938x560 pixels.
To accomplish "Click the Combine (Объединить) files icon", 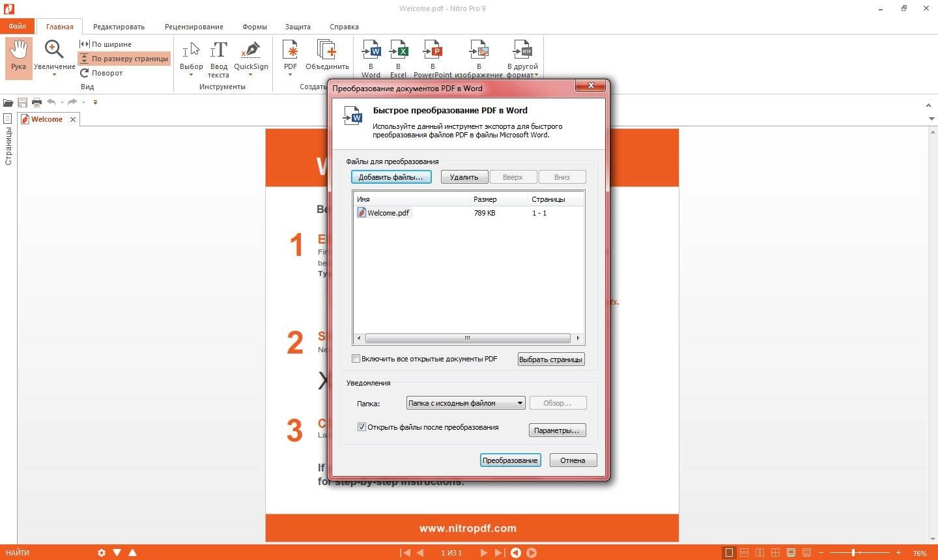I will click(x=327, y=50).
